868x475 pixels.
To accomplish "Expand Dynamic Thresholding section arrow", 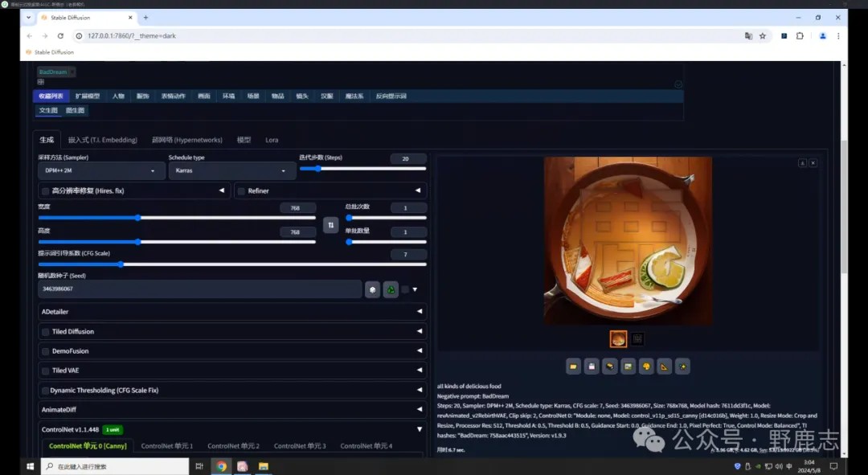I will point(419,390).
